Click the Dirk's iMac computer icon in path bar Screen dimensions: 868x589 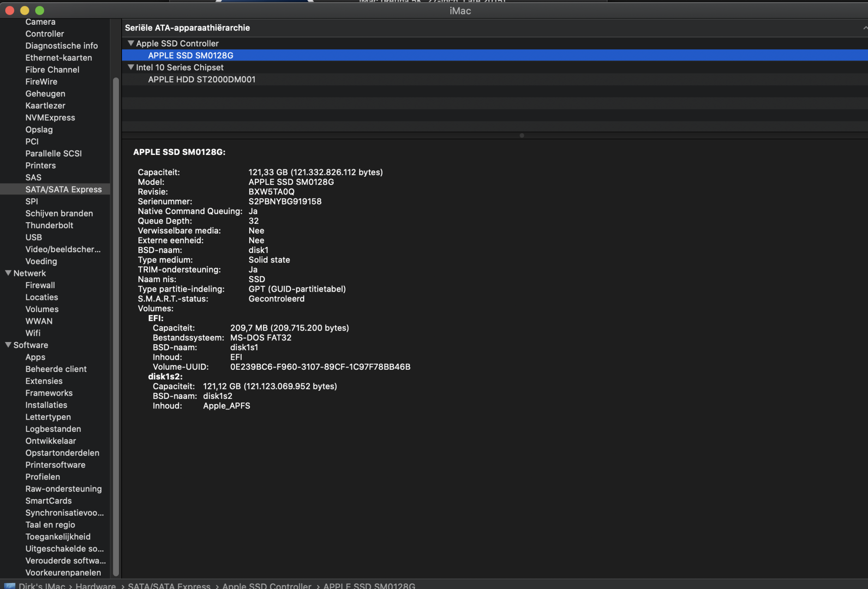10,586
